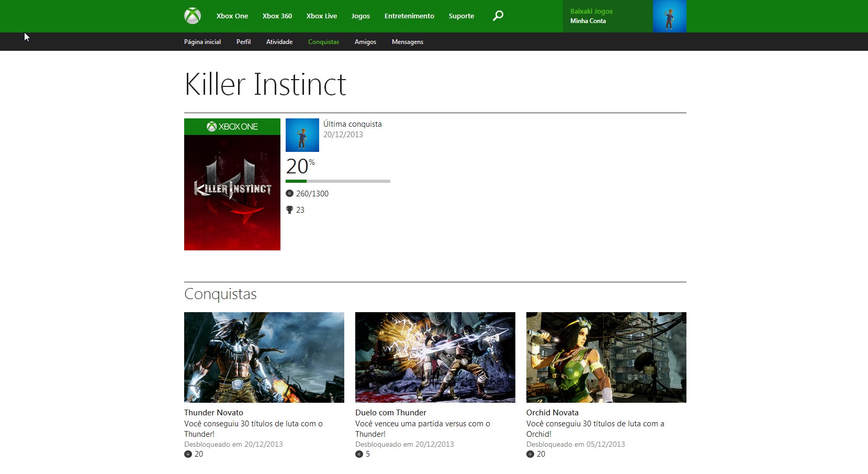Open the Duelo com Thunder achievement image
Viewport: 868px width, 474px height.
pos(435,357)
